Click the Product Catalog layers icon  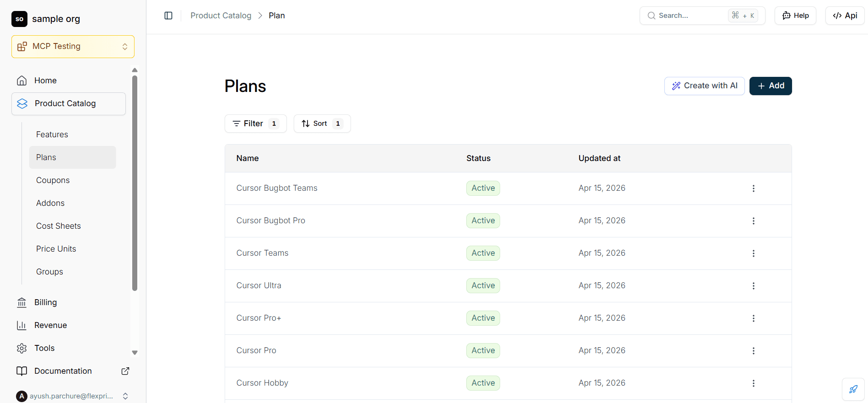click(x=22, y=103)
